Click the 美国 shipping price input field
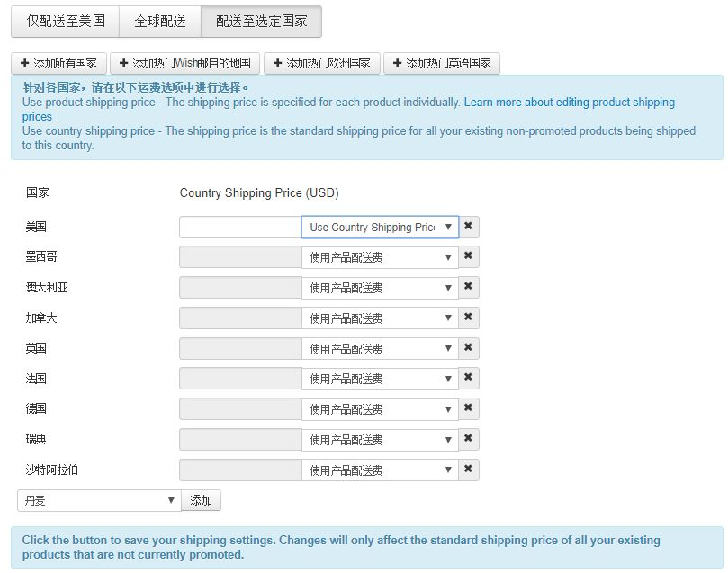 pos(240,227)
